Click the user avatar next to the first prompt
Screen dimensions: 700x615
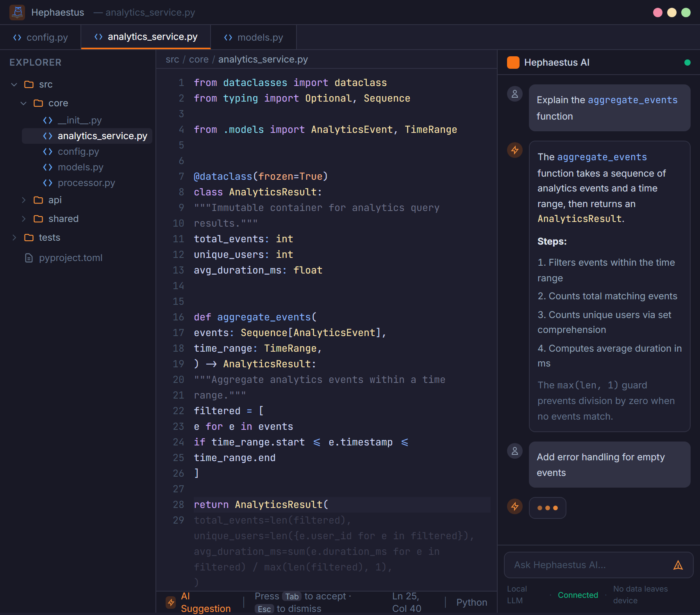click(514, 94)
